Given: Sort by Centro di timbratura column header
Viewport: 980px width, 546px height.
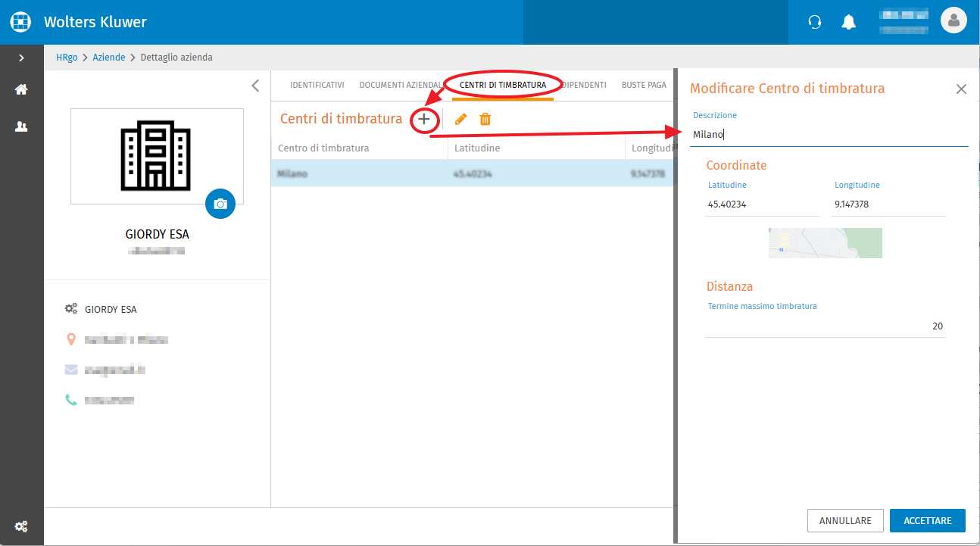Looking at the screenshot, I should 323,148.
